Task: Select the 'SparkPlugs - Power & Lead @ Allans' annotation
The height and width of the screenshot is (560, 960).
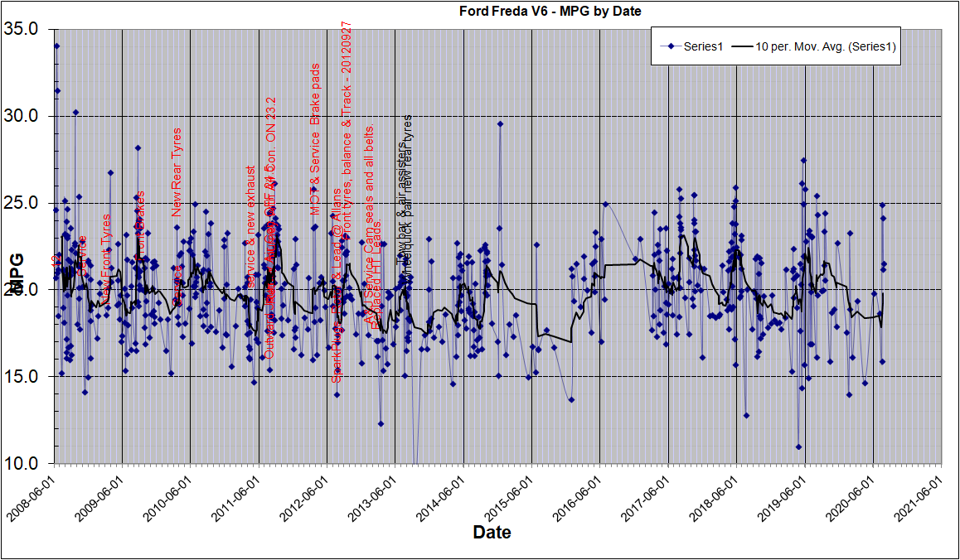Action: (336, 286)
